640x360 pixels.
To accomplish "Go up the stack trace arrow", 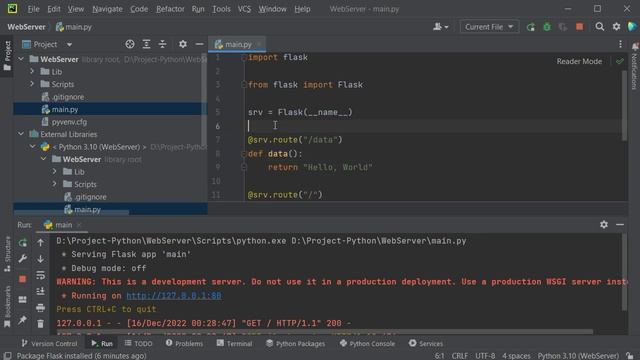I will tap(40, 242).
